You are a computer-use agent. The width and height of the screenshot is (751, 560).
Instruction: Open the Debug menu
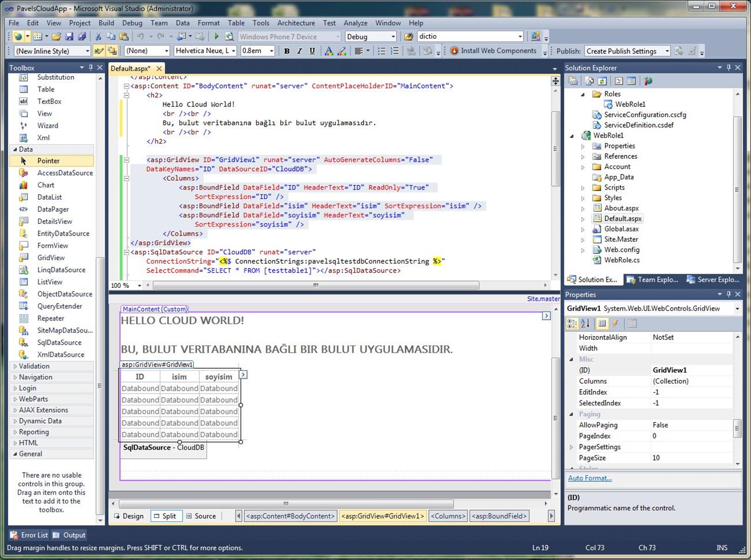pos(132,23)
